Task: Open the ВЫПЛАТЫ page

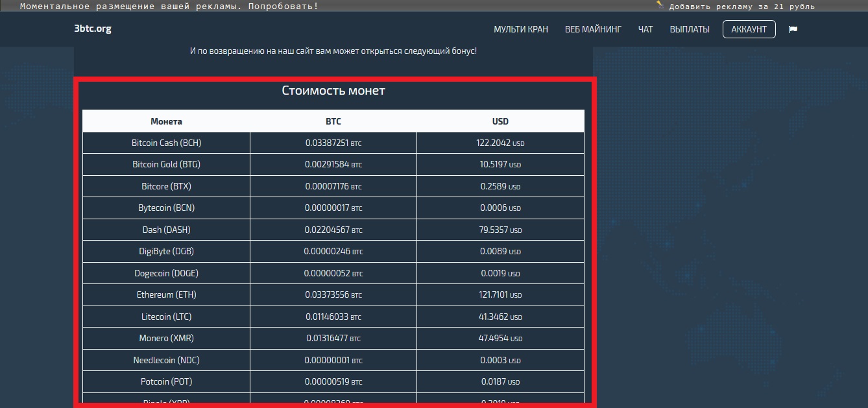Action: click(690, 29)
